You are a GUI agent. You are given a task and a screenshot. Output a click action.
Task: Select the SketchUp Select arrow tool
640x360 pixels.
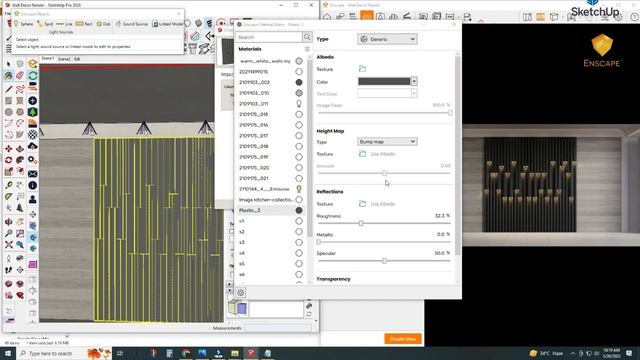pos(9,64)
